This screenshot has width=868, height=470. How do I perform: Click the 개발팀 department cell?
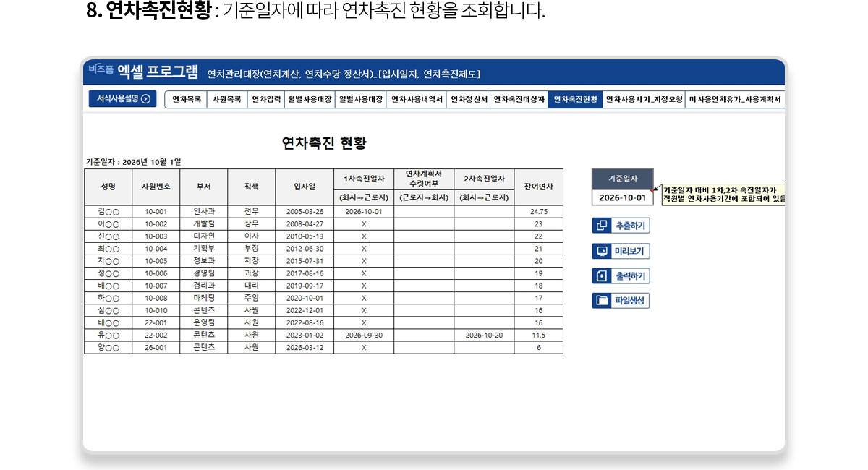[x=204, y=224]
